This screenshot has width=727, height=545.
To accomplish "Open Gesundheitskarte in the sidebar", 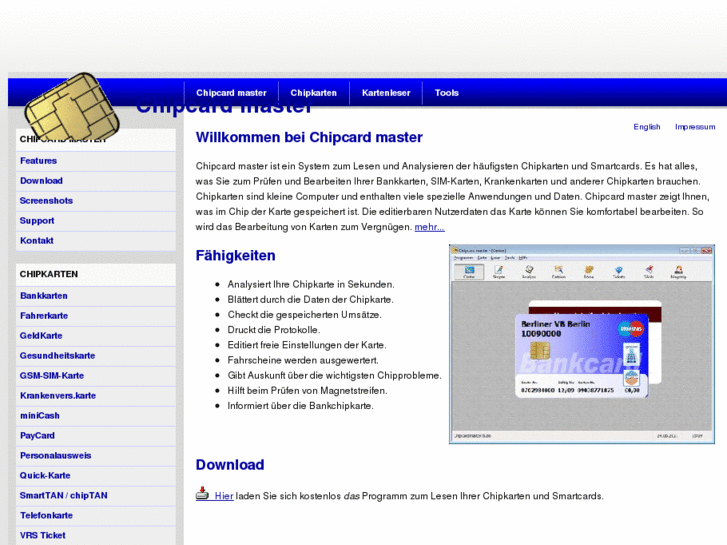I will (x=96, y=356).
